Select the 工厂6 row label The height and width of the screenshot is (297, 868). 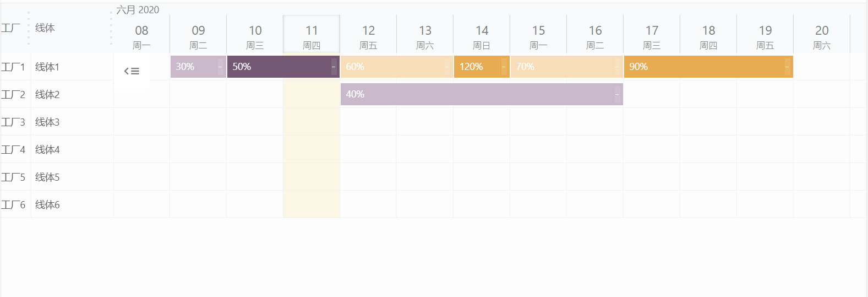13,204
